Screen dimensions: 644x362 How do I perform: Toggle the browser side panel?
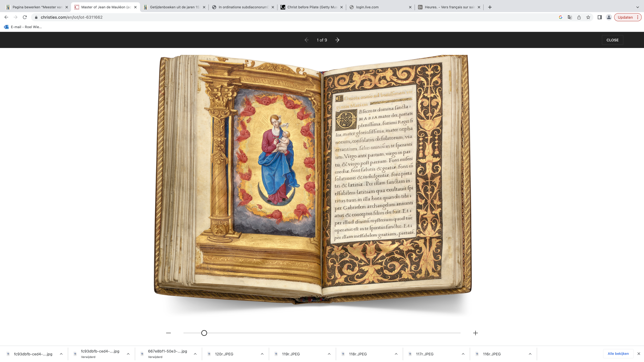[x=599, y=17]
